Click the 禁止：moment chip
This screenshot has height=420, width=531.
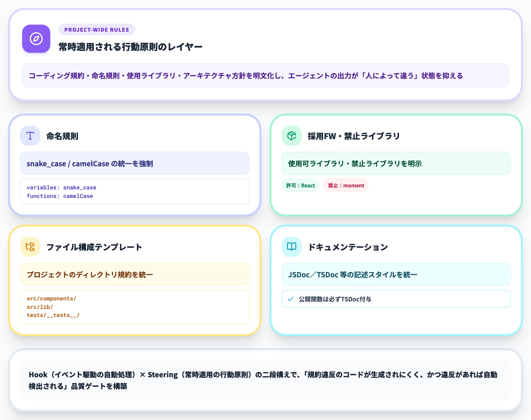point(346,185)
